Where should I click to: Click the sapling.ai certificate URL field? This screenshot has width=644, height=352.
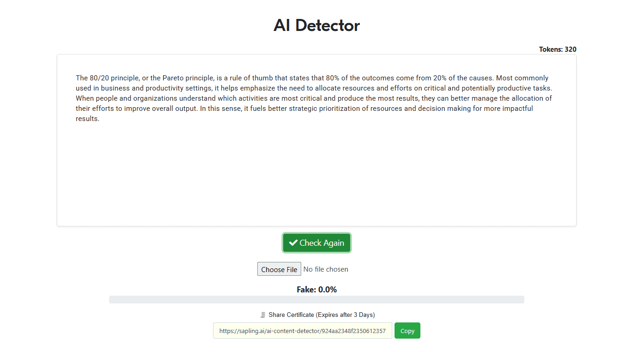click(x=302, y=331)
